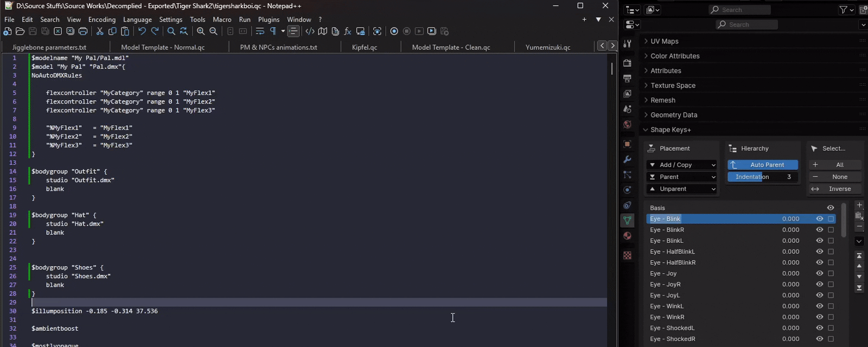Check the box for Eye - ShockedL
This screenshot has height=347, width=868.
(831, 328)
